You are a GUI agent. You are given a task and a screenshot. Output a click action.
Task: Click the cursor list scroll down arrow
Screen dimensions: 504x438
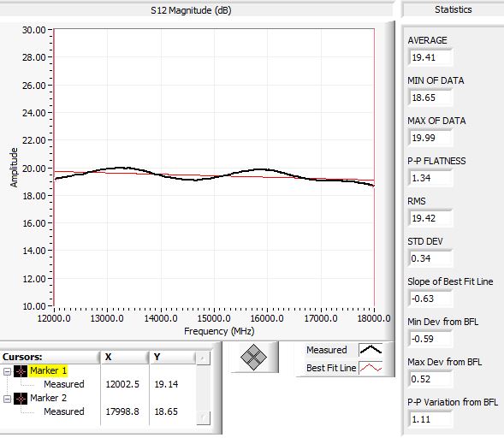(203, 417)
